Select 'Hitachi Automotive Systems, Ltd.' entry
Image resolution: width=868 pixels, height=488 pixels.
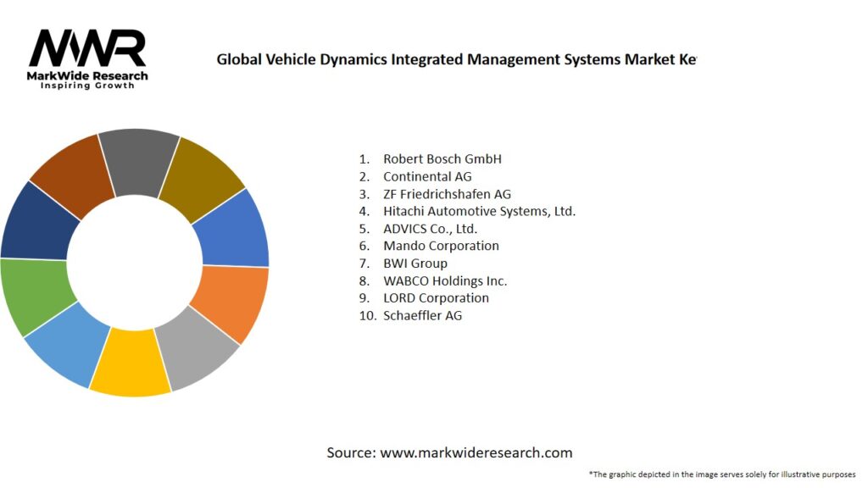point(479,211)
